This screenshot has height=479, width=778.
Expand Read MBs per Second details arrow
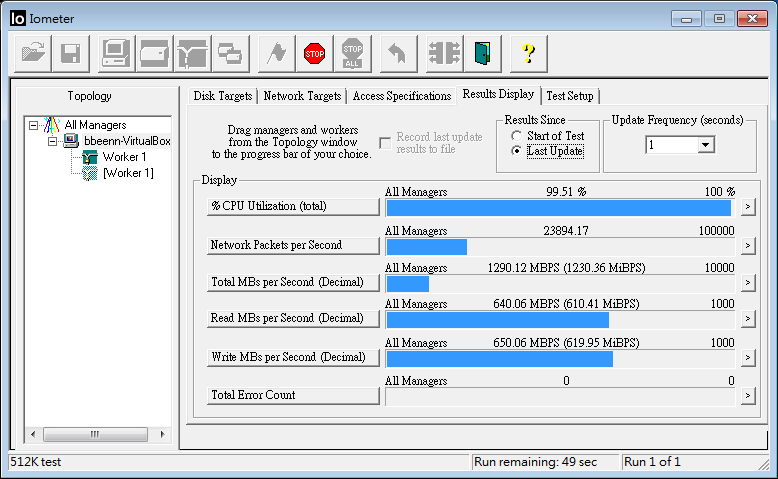pos(748,318)
